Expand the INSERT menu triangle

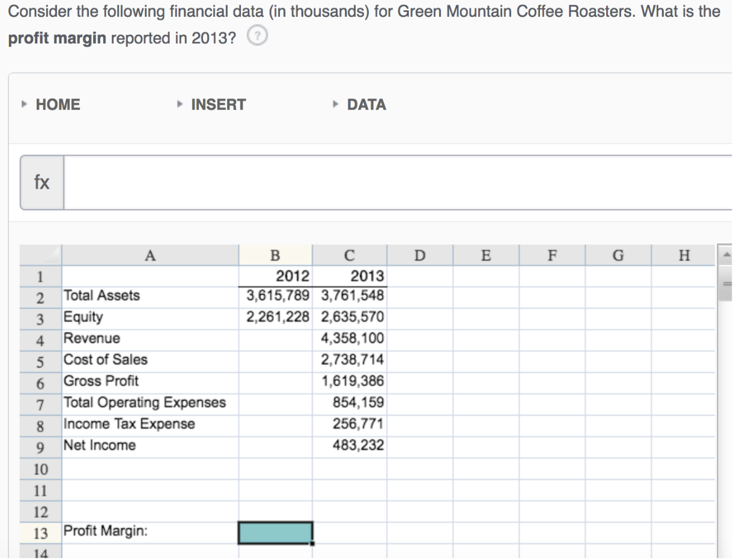click(179, 105)
